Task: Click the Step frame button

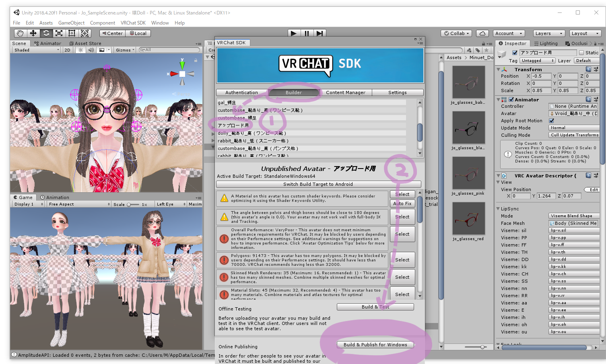Action: [x=319, y=33]
